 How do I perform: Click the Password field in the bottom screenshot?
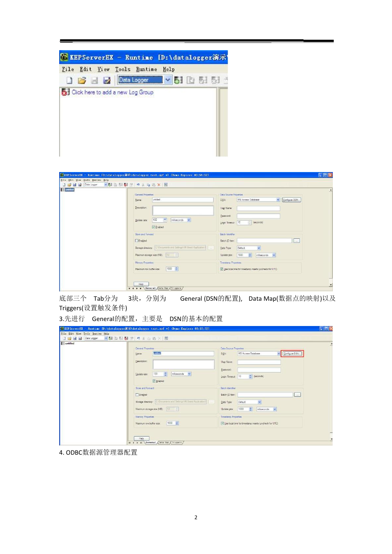259,370
